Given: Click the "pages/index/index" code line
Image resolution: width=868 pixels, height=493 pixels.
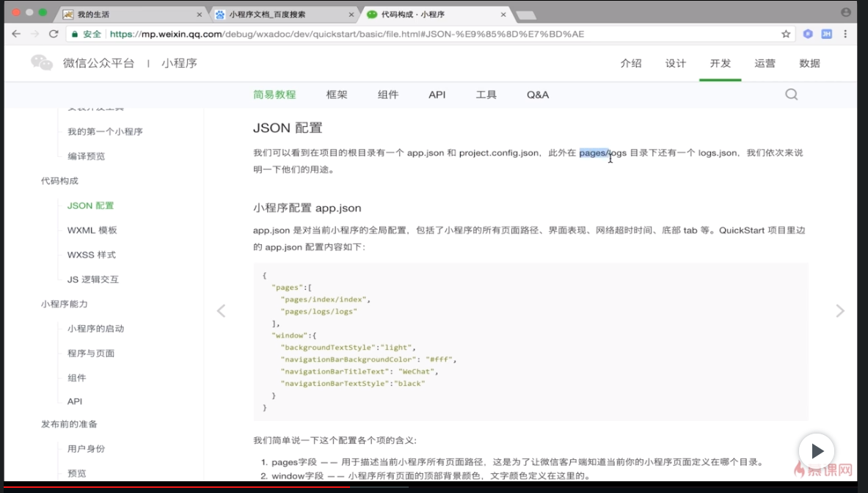Looking at the screenshot, I should coord(326,299).
